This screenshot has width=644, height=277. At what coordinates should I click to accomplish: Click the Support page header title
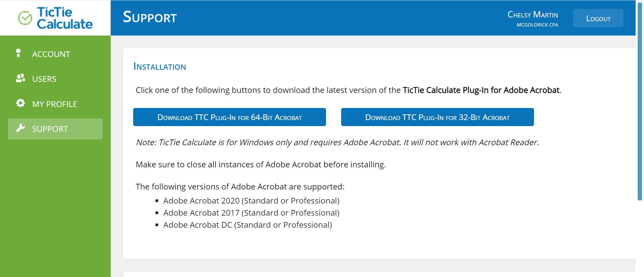pyautogui.click(x=150, y=17)
